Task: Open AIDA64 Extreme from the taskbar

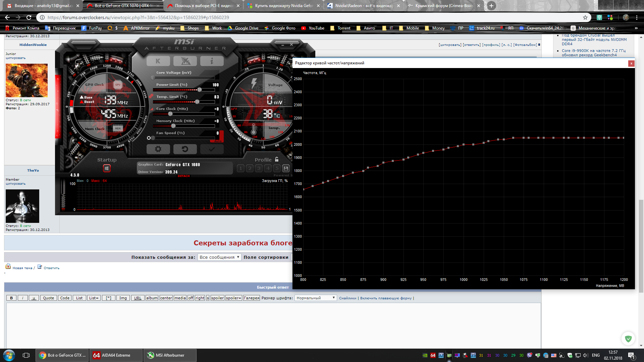Action: 116,355
